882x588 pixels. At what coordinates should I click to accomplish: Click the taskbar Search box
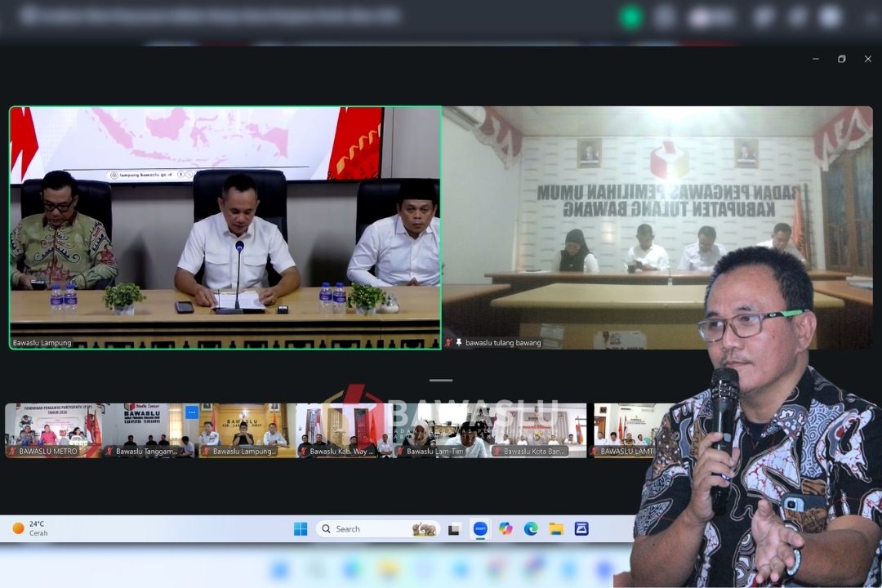click(377, 529)
